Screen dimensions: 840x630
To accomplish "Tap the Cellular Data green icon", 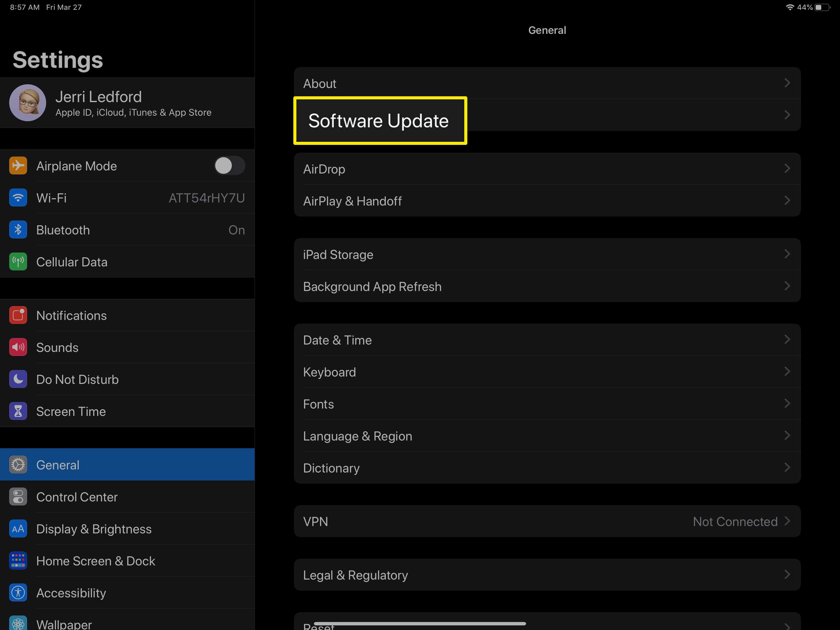I will coord(18,262).
